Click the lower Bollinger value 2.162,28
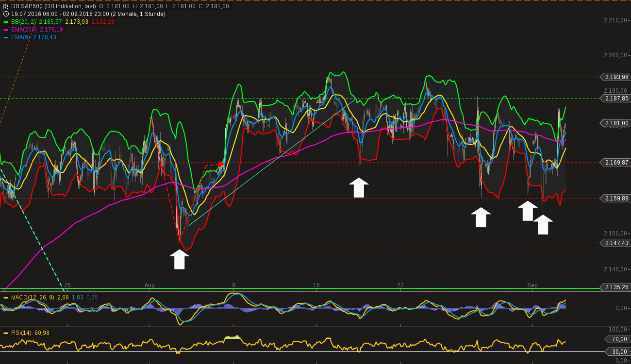The image size is (631, 364). (103, 22)
